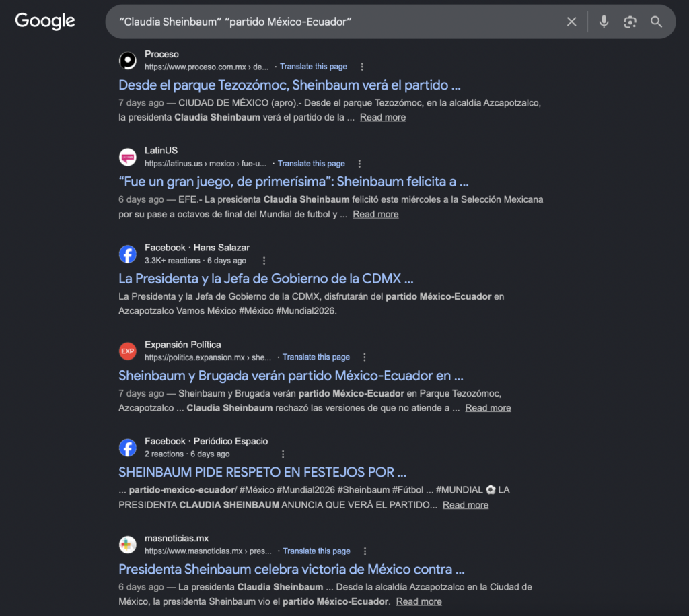Click the 'Expansión Política' site name
Viewport: 689px width, 616px height.
pos(183,344)
